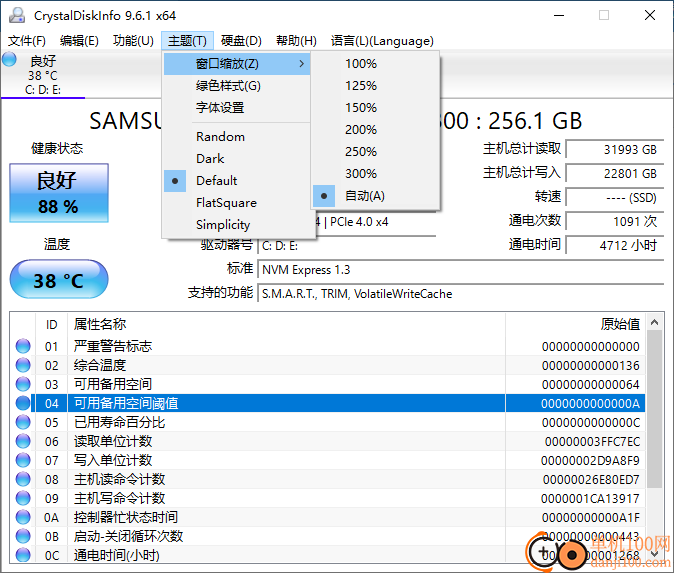Click status orb for attribute 0C 通电时间(小时)
674x573 pixels.
[x=23, y=555]
